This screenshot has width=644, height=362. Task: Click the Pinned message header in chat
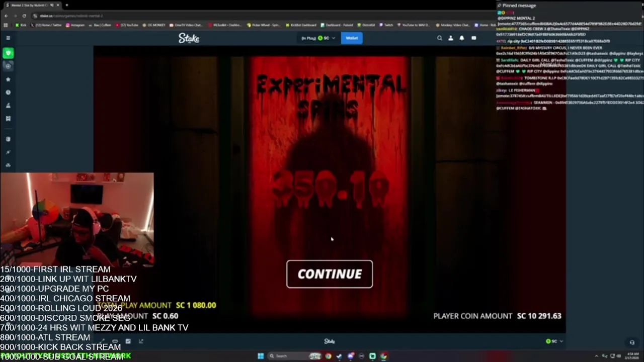coord(519,6)
